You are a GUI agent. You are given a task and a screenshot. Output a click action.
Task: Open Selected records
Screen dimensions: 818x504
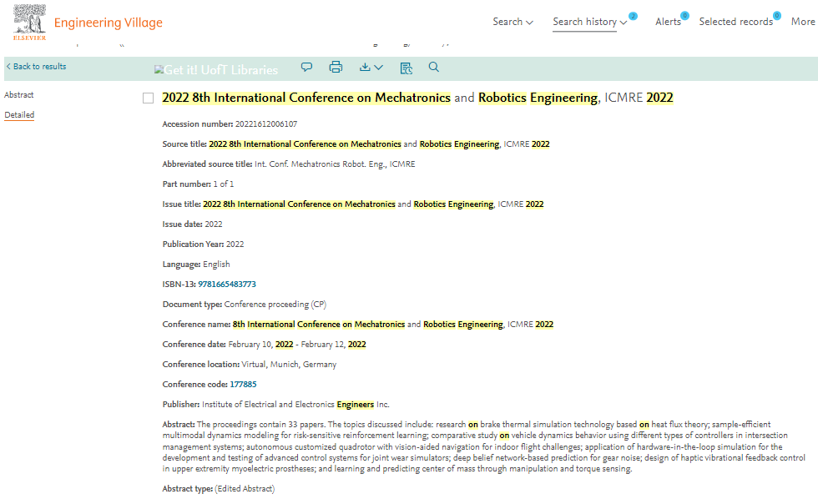736,22
